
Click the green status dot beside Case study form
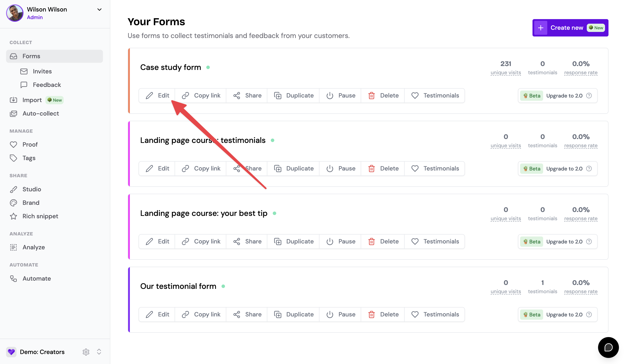tap(208, 68)
